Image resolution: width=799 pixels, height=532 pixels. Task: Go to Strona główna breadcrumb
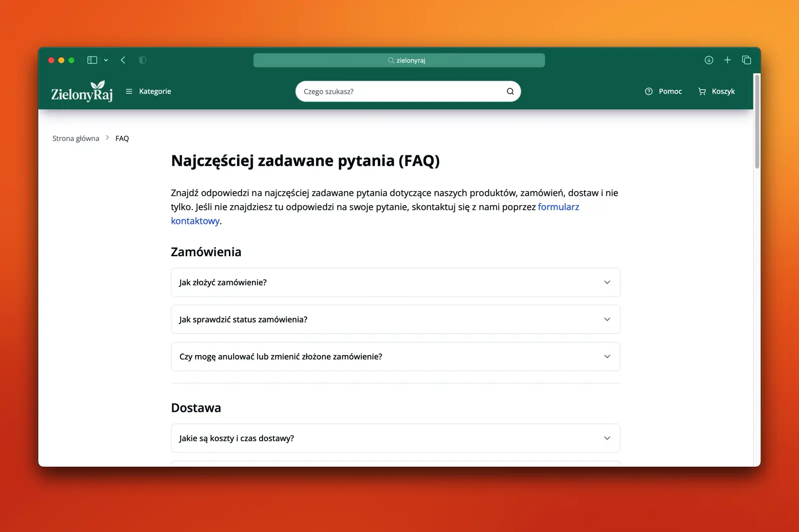76,138
